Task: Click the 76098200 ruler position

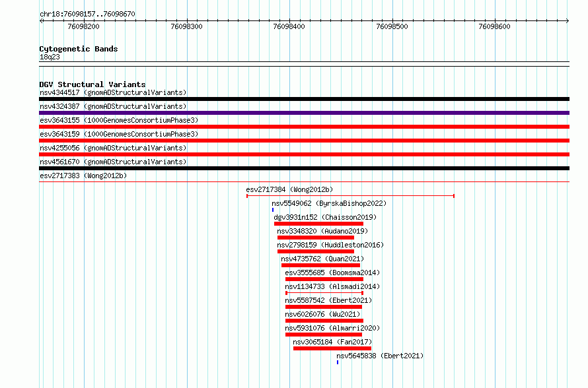Action: (84, 26)
